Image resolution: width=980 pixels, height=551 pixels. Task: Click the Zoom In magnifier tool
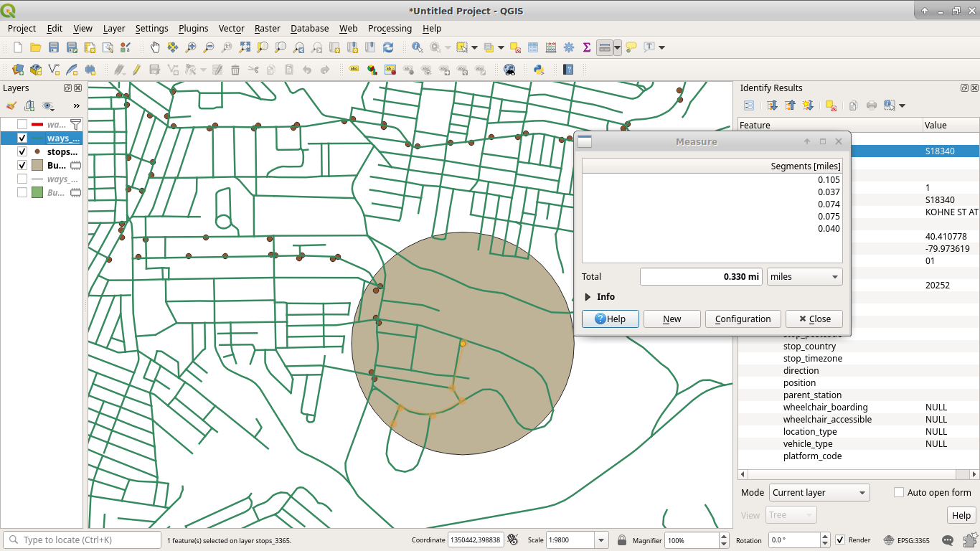click(191, 47)
